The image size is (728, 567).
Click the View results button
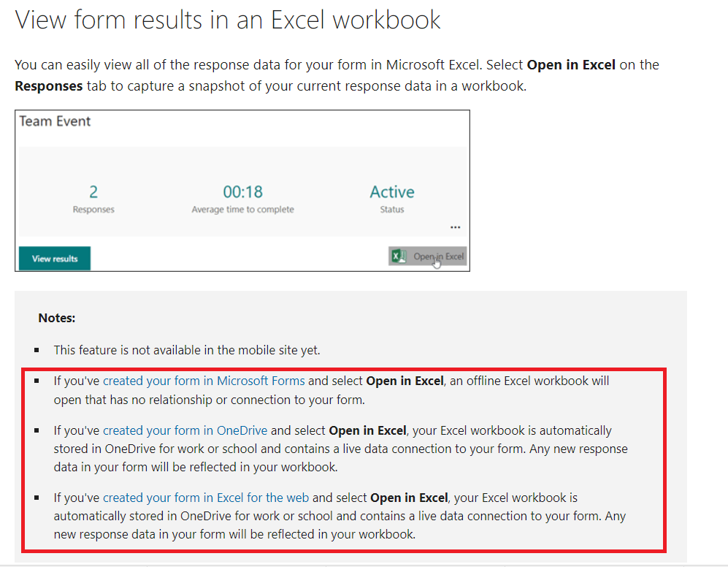coord(55,259)
